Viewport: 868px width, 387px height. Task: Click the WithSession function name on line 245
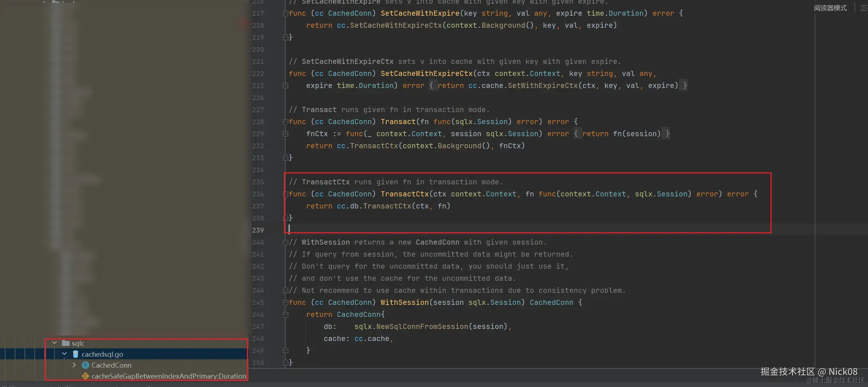[404, 302]
